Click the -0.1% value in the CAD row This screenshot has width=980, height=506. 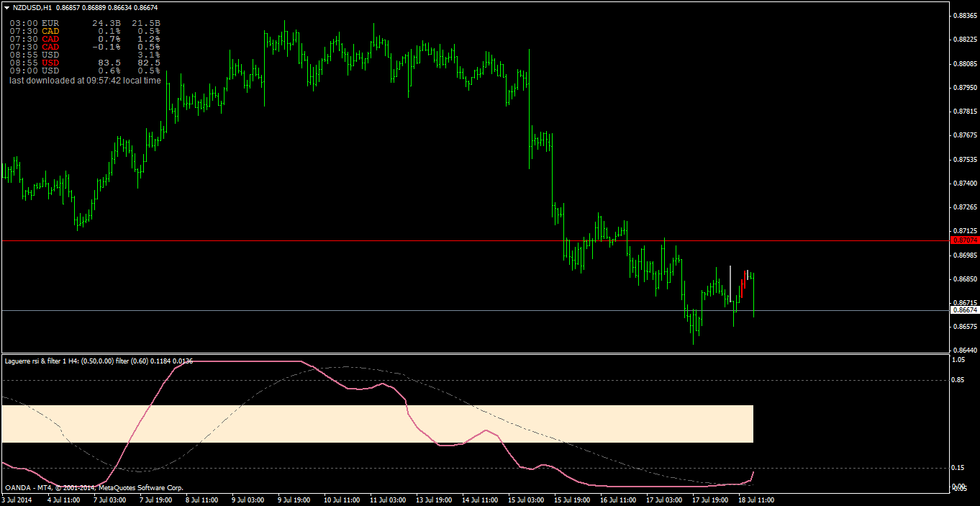pyautogui.click(x=106, y=47)
